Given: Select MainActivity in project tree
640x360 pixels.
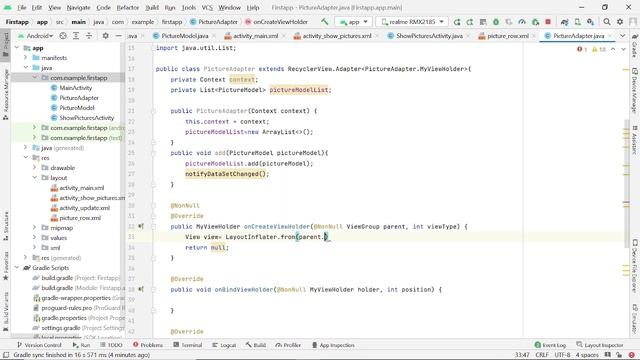Looking at the screenshot, I should pos(76,88).
